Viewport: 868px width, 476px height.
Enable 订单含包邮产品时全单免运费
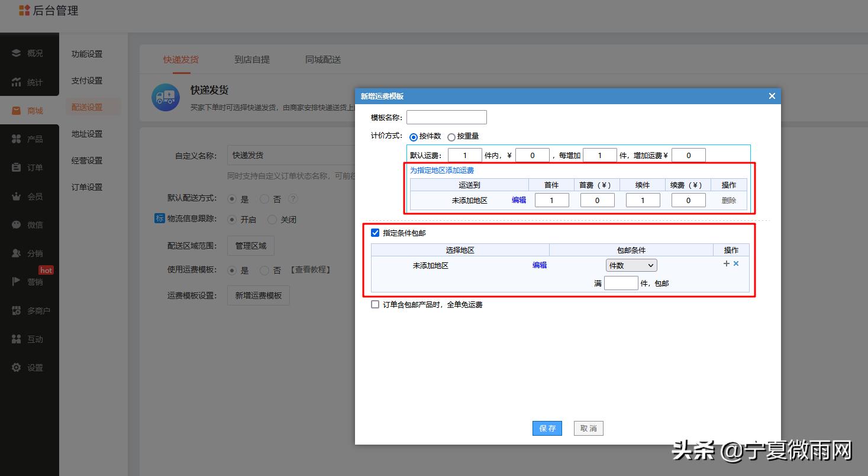click(375, 304)
